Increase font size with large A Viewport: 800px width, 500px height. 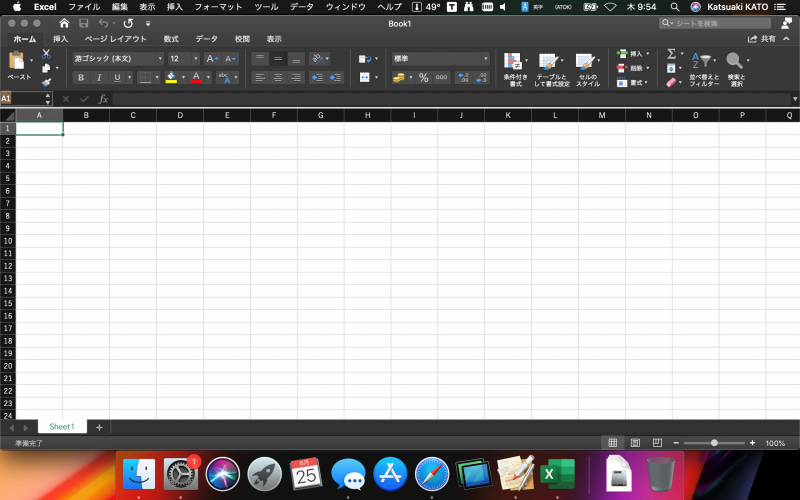[212, 59]
